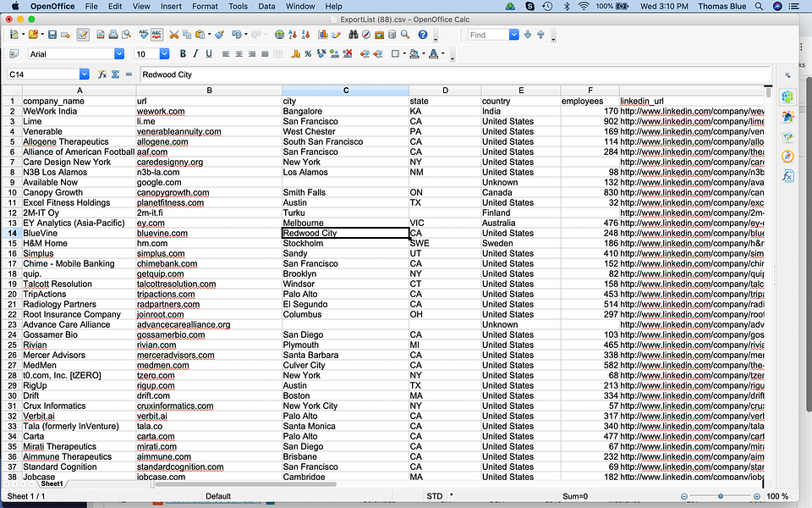
Task: Open the Find field dropdown arrow
Action: click(513, 35)
